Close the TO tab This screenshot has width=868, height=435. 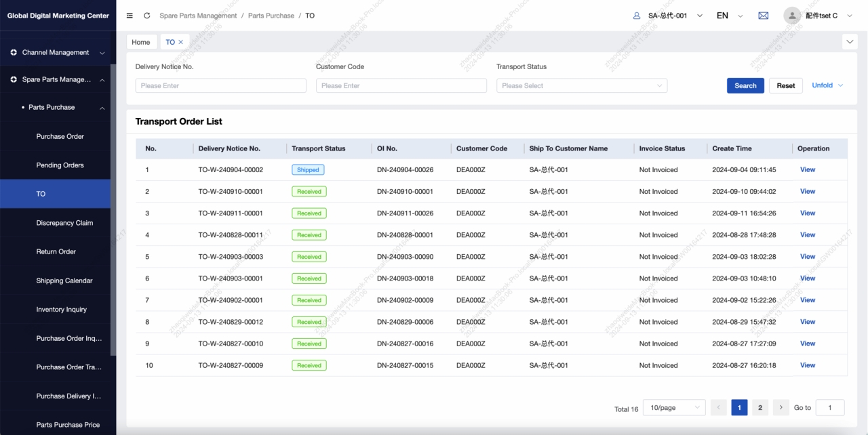coord(181,42)
